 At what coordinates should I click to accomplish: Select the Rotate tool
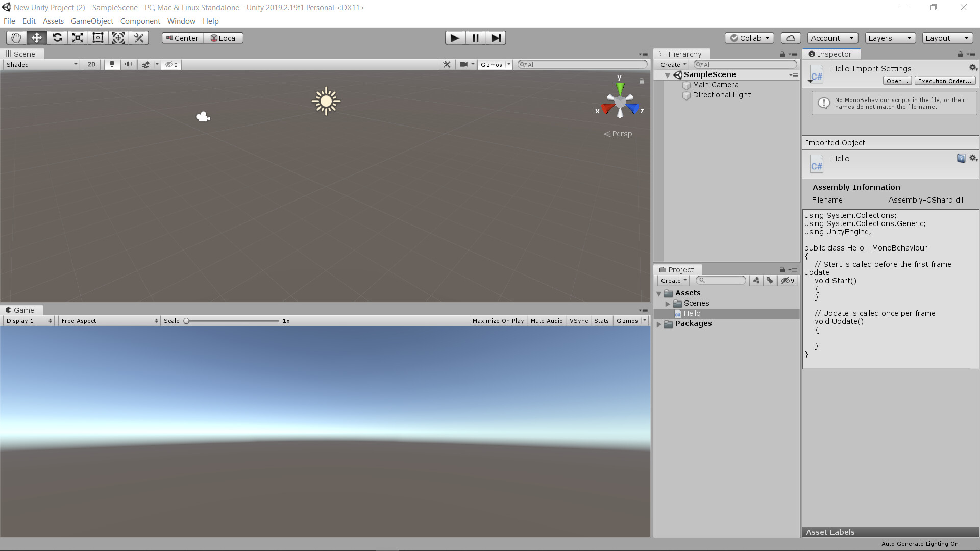pos(57,37)
